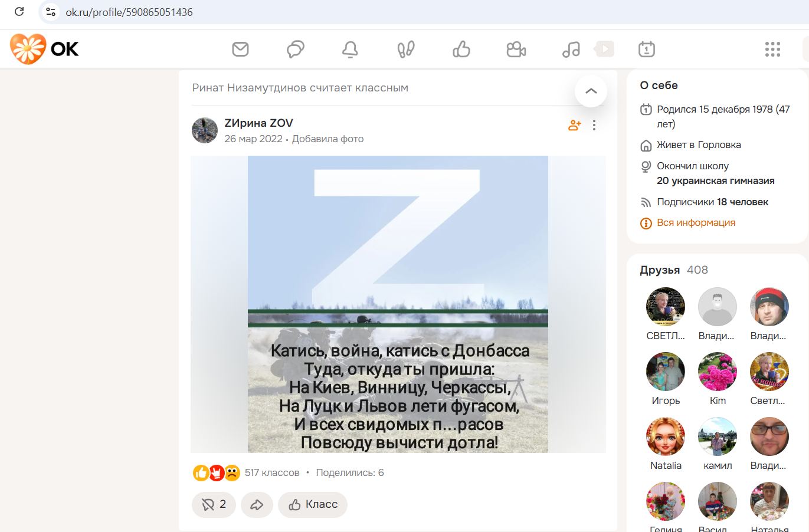
Task: Open the apps grid menu
Action: [x=772, y=49]
